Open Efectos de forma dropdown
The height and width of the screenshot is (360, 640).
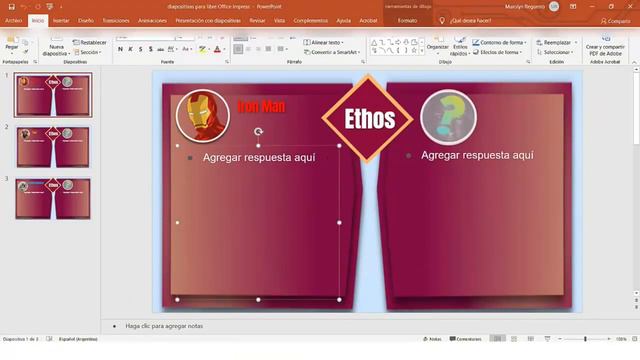pos(498,52)
